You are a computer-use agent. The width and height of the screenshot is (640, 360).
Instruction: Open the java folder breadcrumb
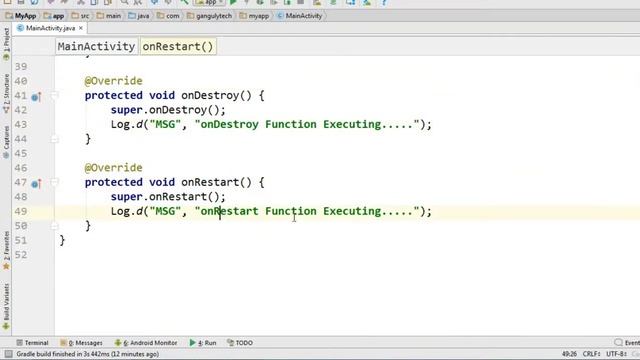(x=139, y=16)
